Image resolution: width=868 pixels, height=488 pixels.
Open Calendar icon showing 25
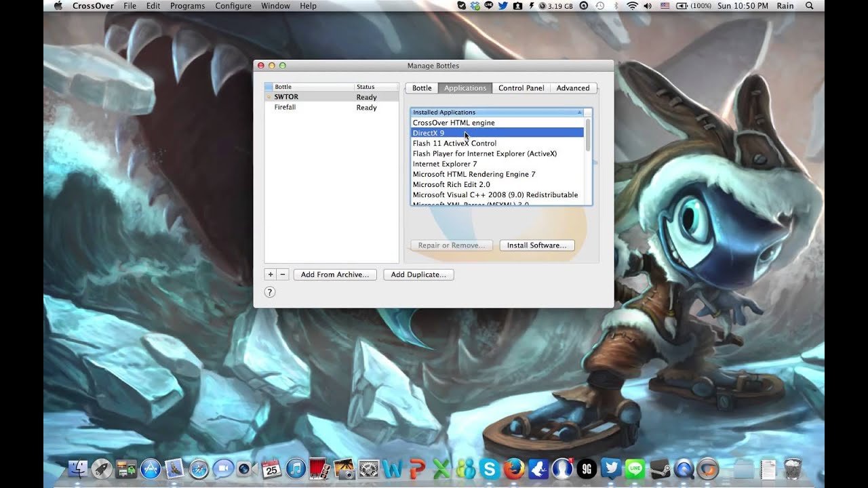coord(271,468)
